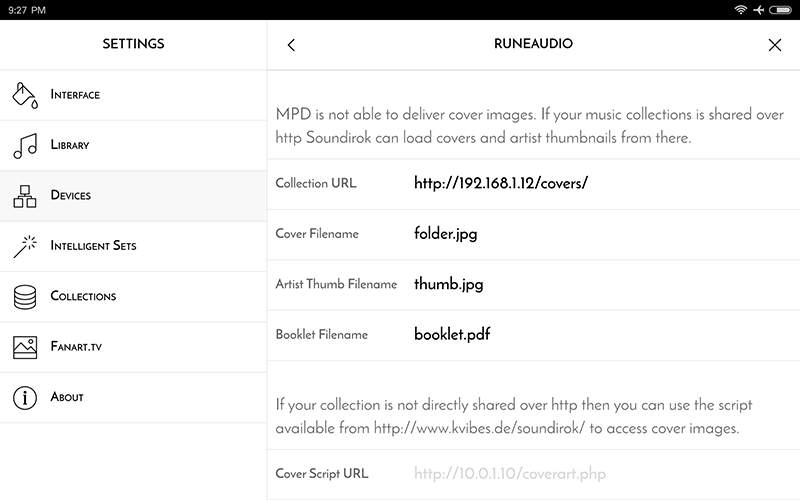The width and height of the screenshot is (800, 500).
Task: Click the Artist Thumb Filename label
Action: point(336,284)
